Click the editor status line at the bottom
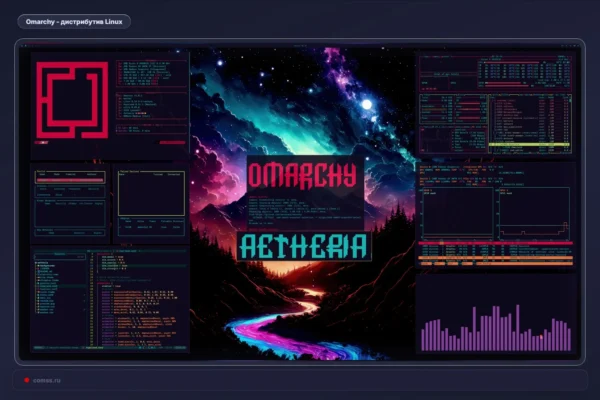Viewport: 600px width, 400px height. point(110,348)
